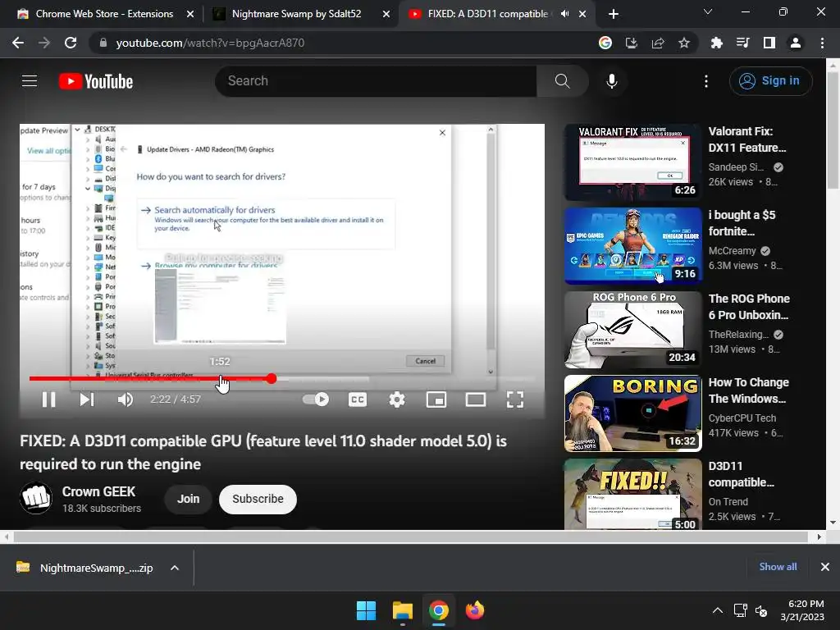
Task: Click the URL address bar
Action: [x=343, y=43]
